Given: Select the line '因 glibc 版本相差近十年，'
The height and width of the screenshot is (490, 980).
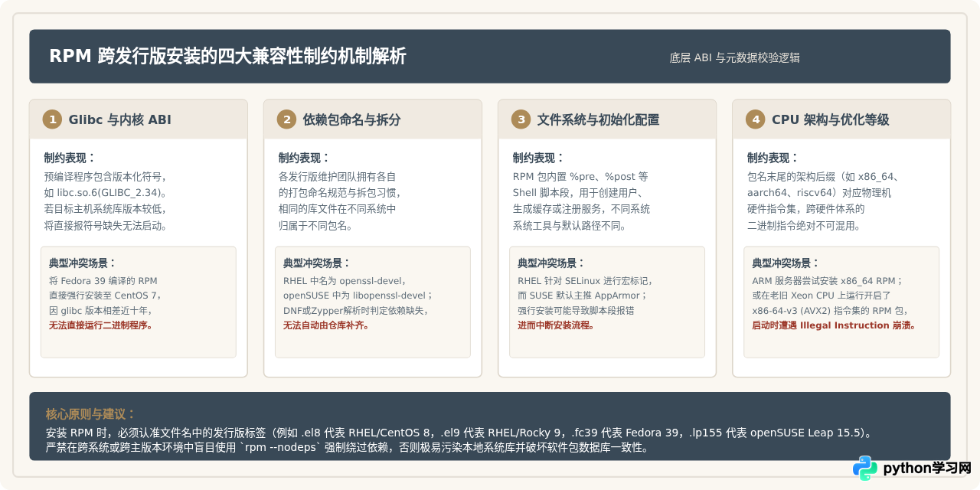Looking at the screenshot, I should (x=101, y=310).
